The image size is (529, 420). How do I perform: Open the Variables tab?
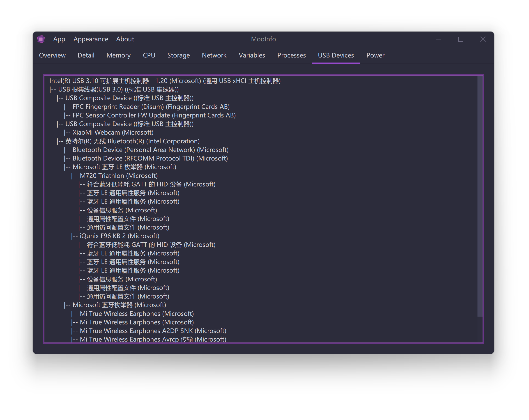point(252,55)
